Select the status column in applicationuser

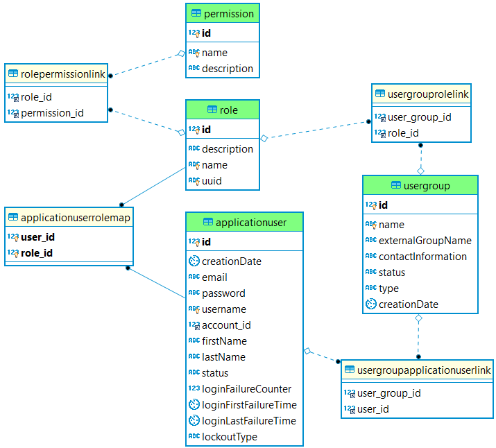click(244, 372)
